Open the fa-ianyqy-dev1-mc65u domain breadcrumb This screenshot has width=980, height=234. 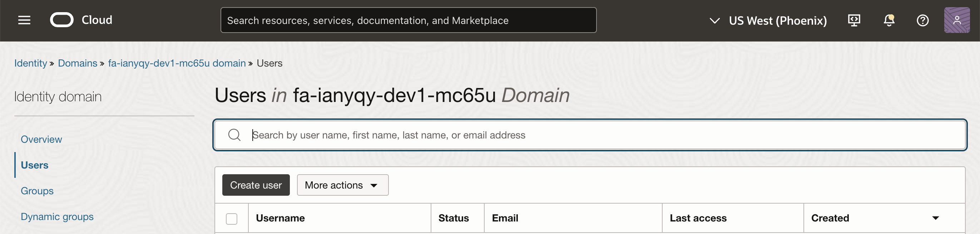click(x=177, y=63)
